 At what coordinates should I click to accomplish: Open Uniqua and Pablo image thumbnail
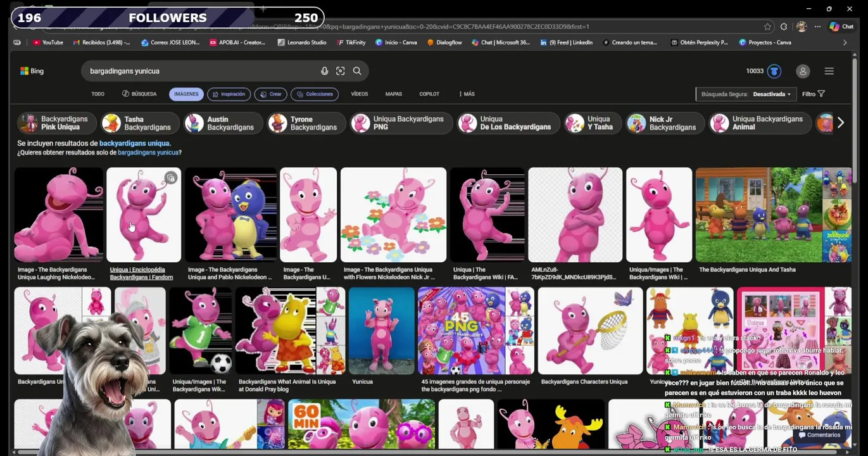(230, 215)
